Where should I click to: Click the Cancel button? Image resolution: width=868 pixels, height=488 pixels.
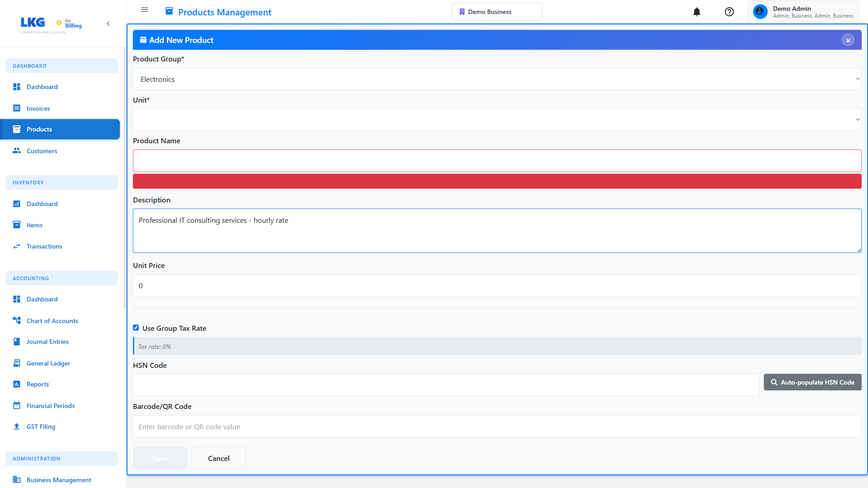click(x=219, y=458)
